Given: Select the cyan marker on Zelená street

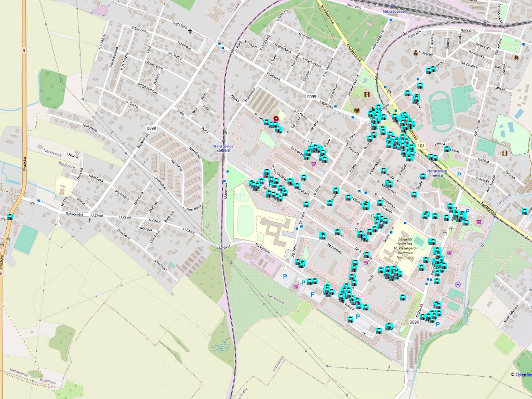Looking at the screenshot, I should pos(446,149).
